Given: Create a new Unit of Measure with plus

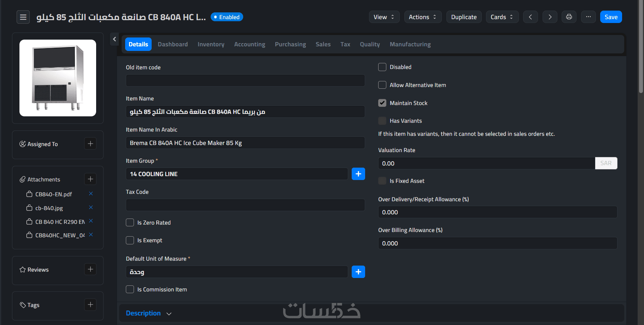Looking at the screenshot, I should click(x=358, y=272).
